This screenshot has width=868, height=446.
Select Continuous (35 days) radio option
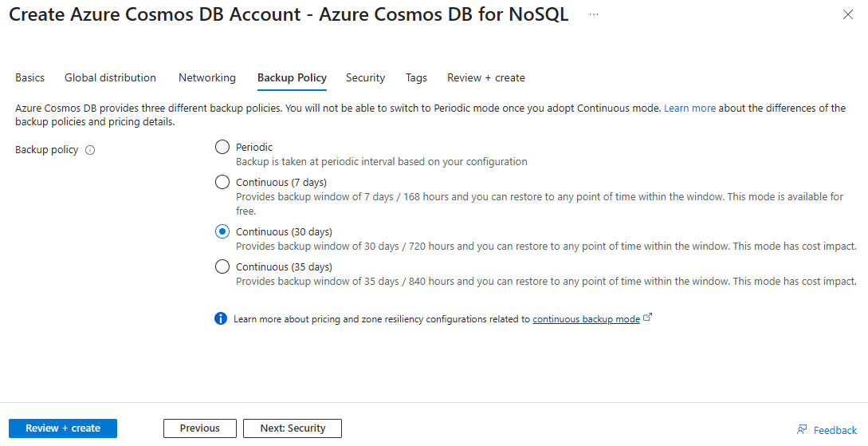pyautogui.click(x=222, y=267)
